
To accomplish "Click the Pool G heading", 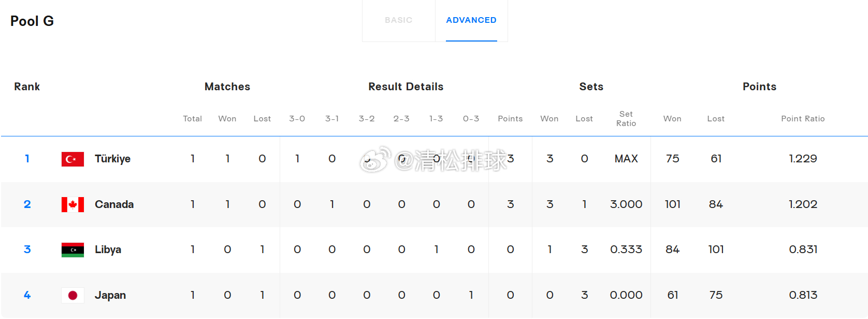I will pos(32,21).
